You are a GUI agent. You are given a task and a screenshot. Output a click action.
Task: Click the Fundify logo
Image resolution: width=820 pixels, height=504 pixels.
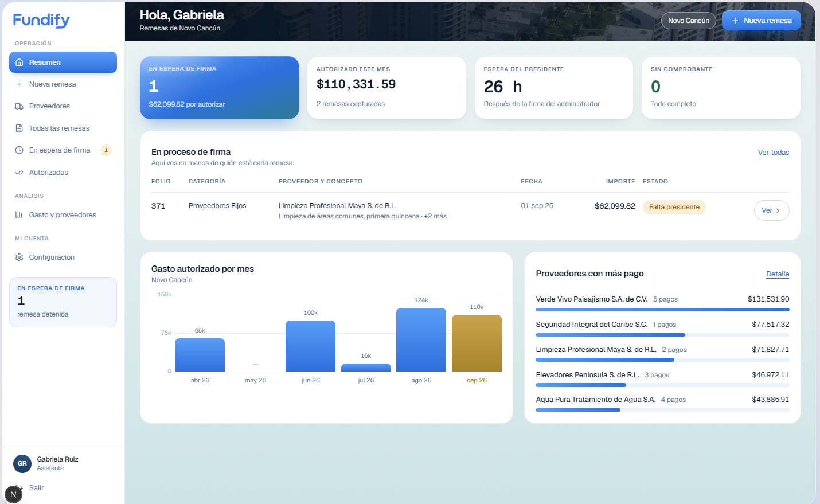coord(41,21)
